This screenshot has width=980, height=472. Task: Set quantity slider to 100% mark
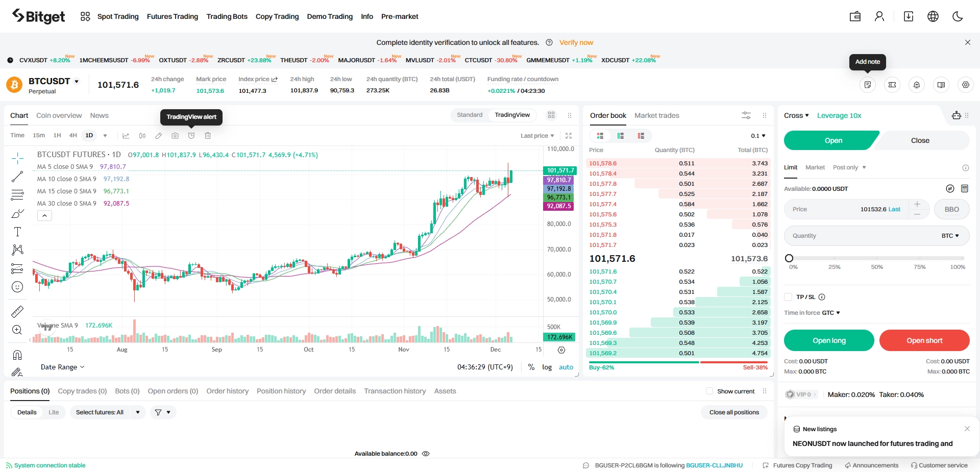tap(963, 258)
